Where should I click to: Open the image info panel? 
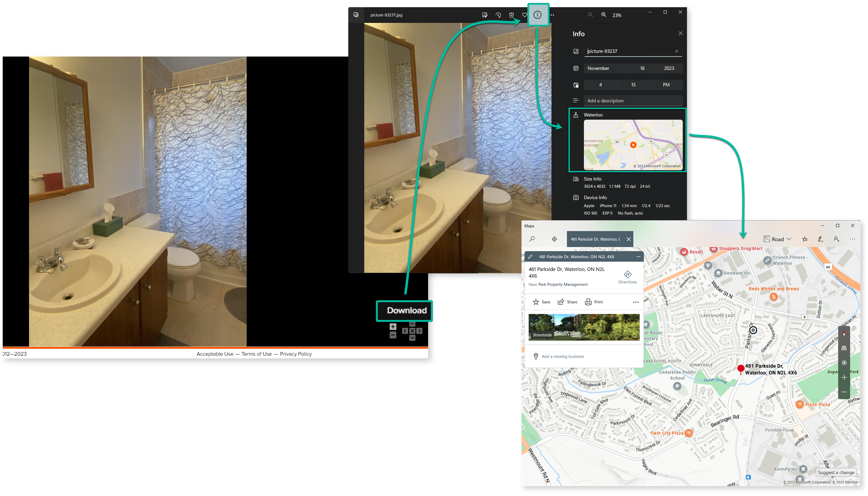tap(537, 15)
